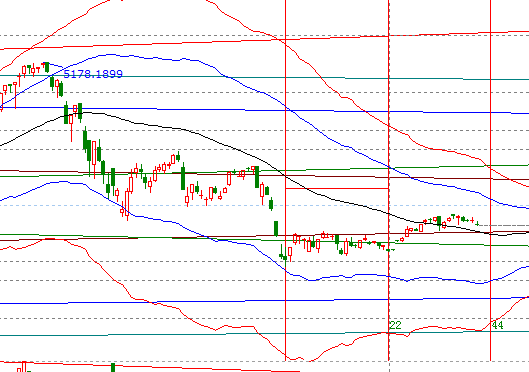Screen dimensions: 529x372
Task: Select the gap-down green candle before first vertical line
Action: [x=276, y=228]
